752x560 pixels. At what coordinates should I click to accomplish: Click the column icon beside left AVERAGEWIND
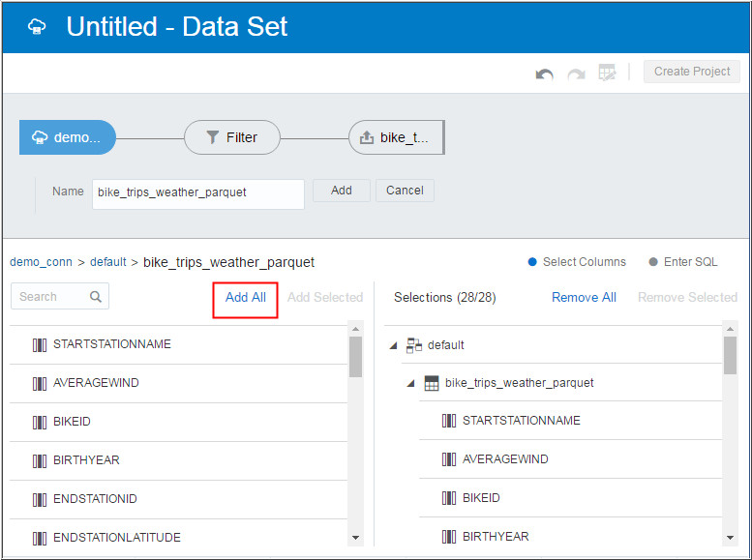tap(40, 383)
